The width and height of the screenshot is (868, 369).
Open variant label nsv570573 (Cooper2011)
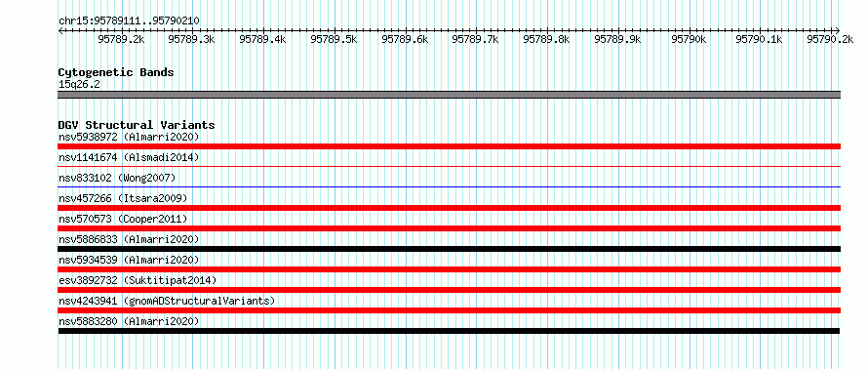coord(123,219)
